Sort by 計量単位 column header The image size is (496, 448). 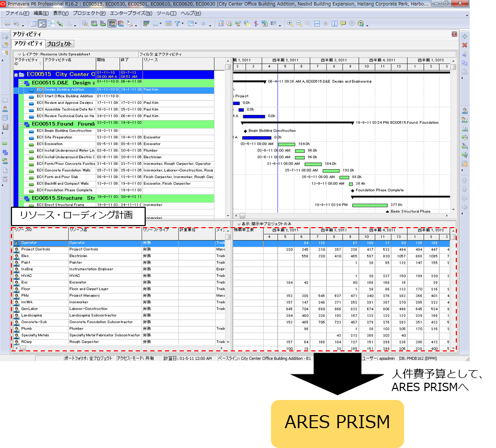pyautogui.click(x=197, y=234)
